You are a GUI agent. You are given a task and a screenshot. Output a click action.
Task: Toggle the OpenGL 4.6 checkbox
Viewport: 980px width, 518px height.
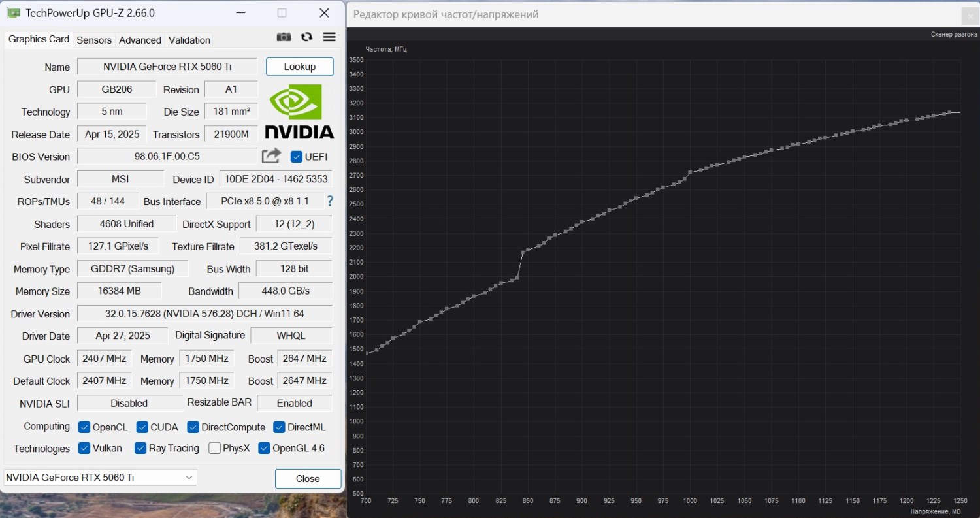[264, 448]
